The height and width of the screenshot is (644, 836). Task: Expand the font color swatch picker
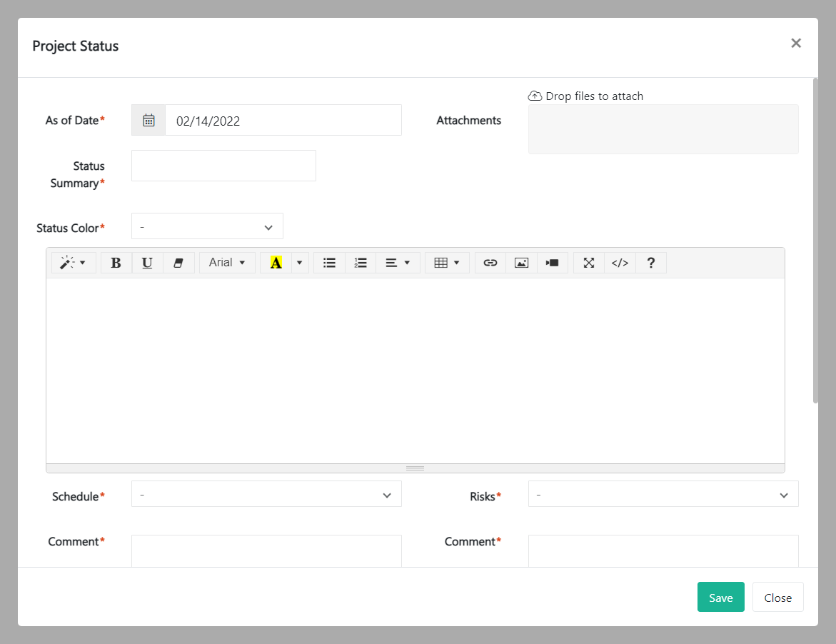(x=298, y=263)
